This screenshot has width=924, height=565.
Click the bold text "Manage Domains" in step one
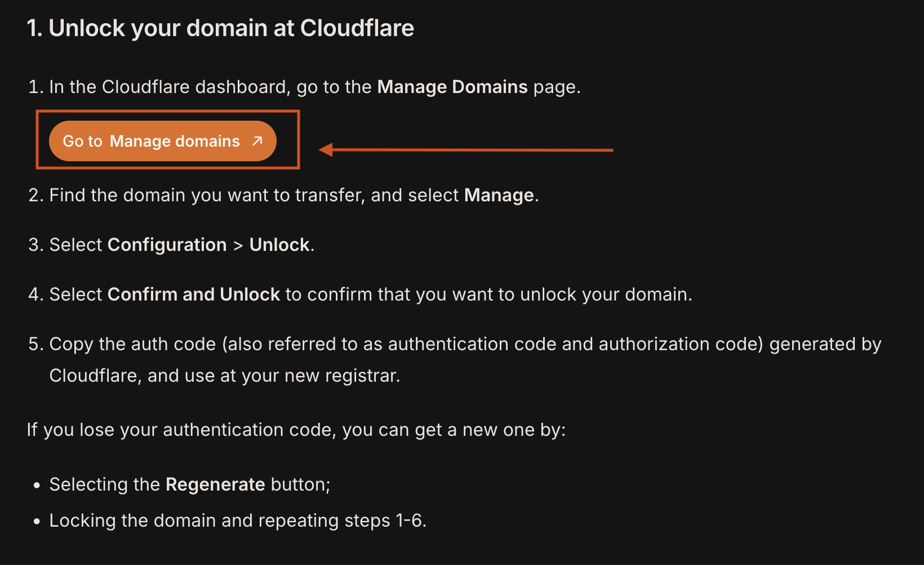[x=452, y=87]
